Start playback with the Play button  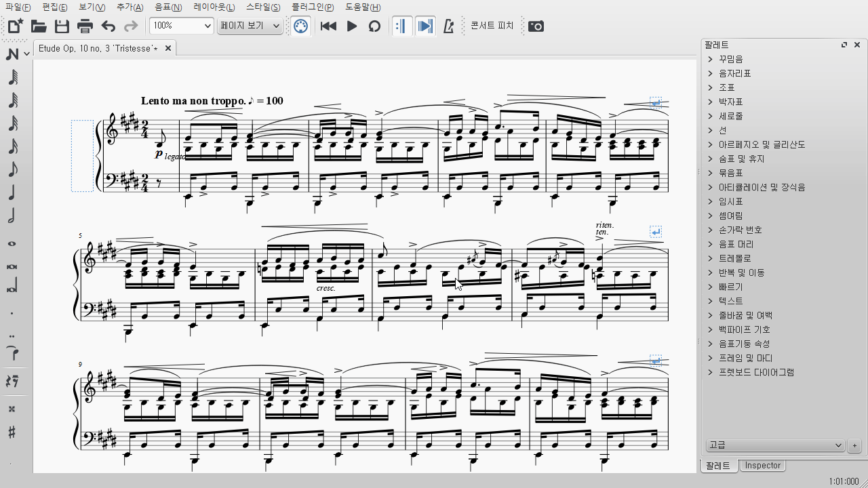[x=352, y=26]
